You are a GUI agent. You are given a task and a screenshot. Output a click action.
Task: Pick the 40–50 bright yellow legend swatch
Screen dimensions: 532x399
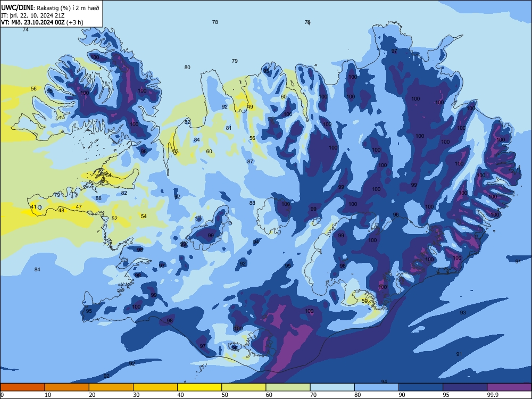(x=199, y=387)
